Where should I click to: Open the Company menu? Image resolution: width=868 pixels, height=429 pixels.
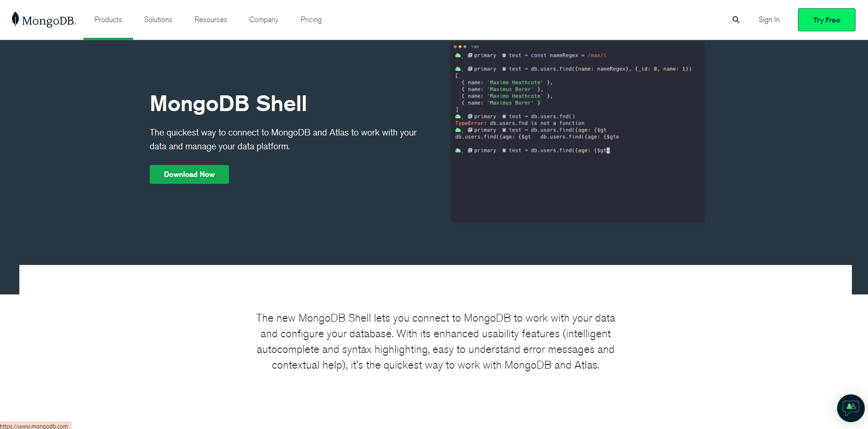[x=264, y=20]
